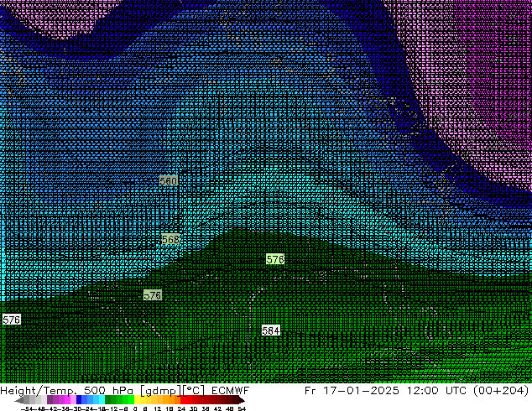Click the 576 label at the left map edge
The height and width of the screenshot is (411, 532).
(x=11, y=320)
